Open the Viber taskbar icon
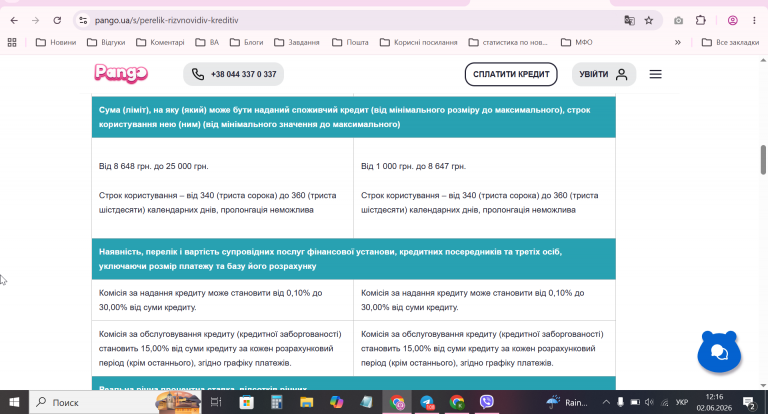Screen dimensions: 768x414 click(486, 402)
